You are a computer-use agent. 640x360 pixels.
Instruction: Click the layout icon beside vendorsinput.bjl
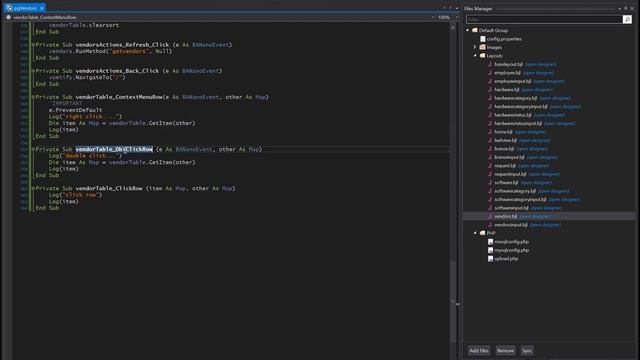click(490, 225)
